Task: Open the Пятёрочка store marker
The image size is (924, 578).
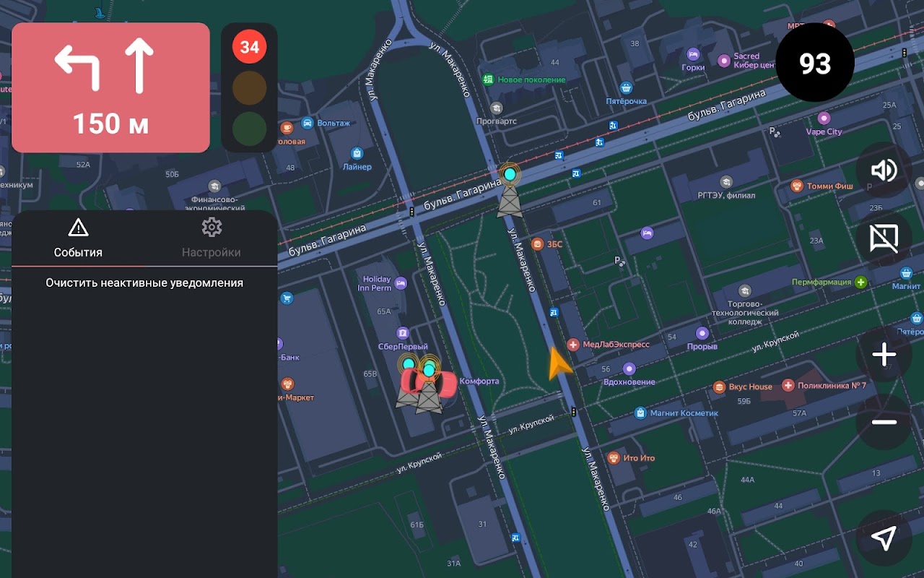Action: (626, 88)
